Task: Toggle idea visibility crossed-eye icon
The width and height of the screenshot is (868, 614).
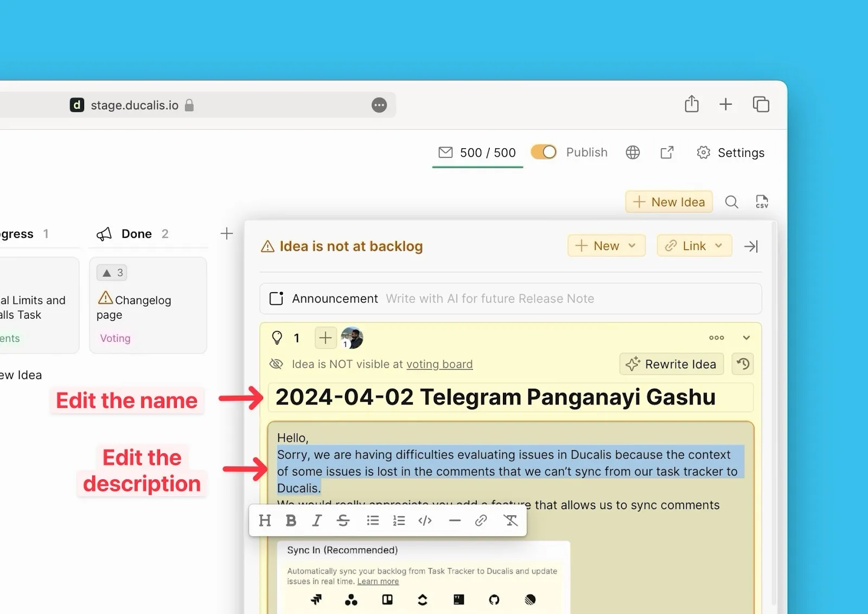Action: 277,364
